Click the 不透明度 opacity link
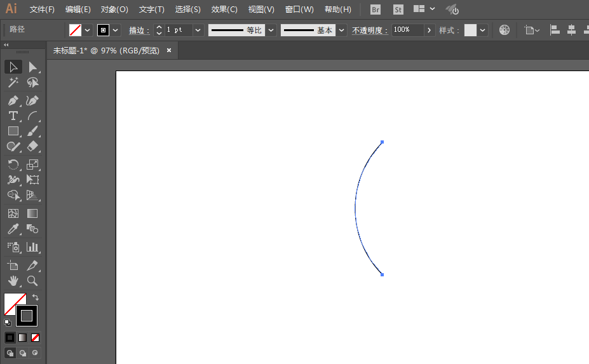The height and width of the screenshot is (364, 589). pos(370,30)
